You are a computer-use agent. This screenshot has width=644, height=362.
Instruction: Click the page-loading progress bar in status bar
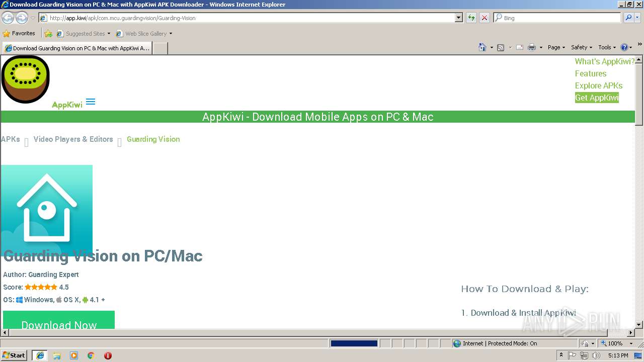click(354, 343)
